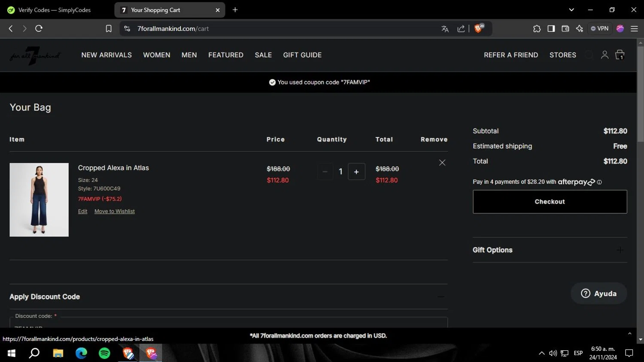
Task: Open the browser extensions icon
Action: (x=537, y=29)
